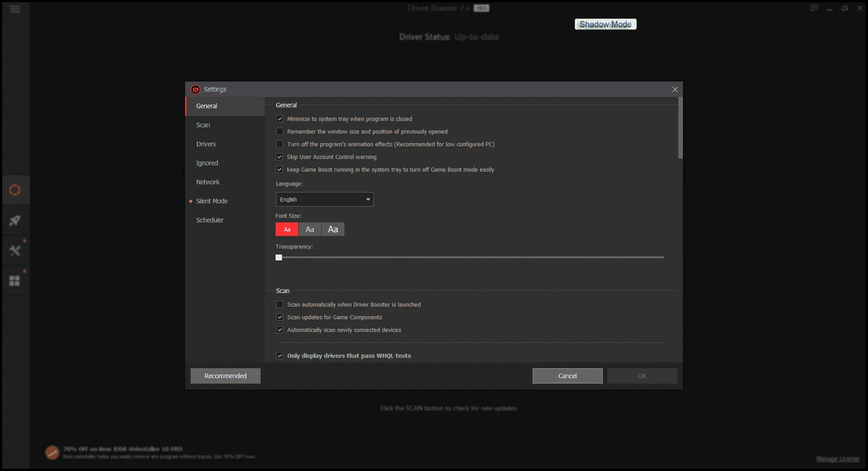Toggle Keep Game Boost running in system tray
Image resolution: width=868 pixels, height=471 pixels.
[x=280, y=169]
